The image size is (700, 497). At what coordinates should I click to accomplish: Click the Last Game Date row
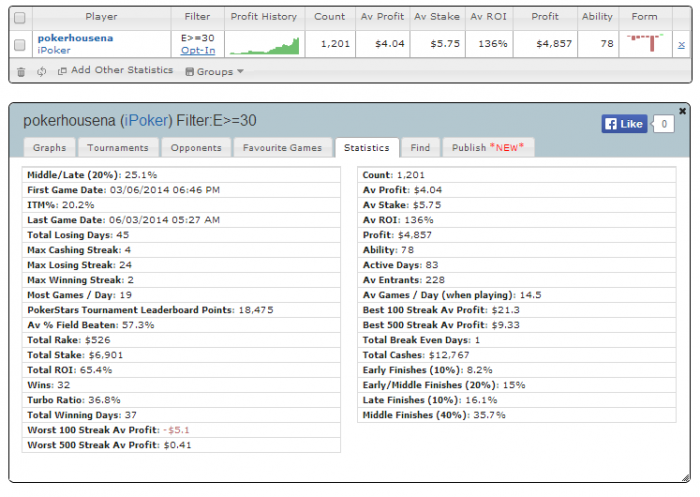(x=181, y=220)
